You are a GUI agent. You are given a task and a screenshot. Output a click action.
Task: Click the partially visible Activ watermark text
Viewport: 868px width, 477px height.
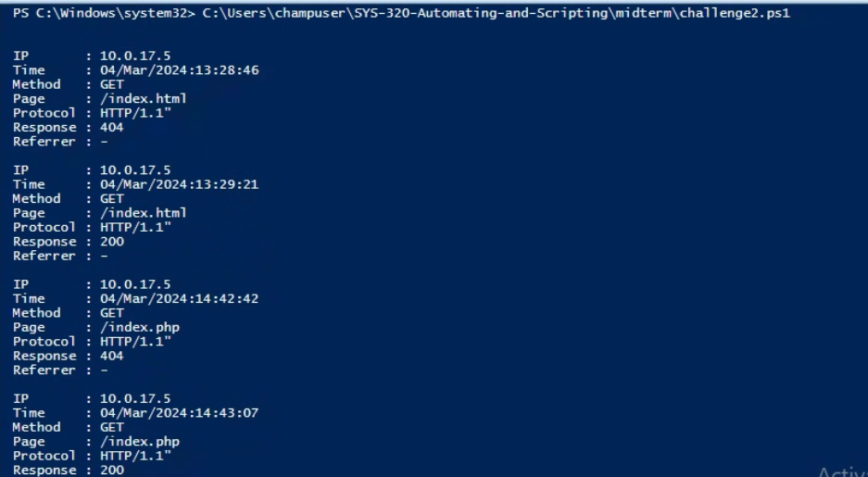click(842, 470)
